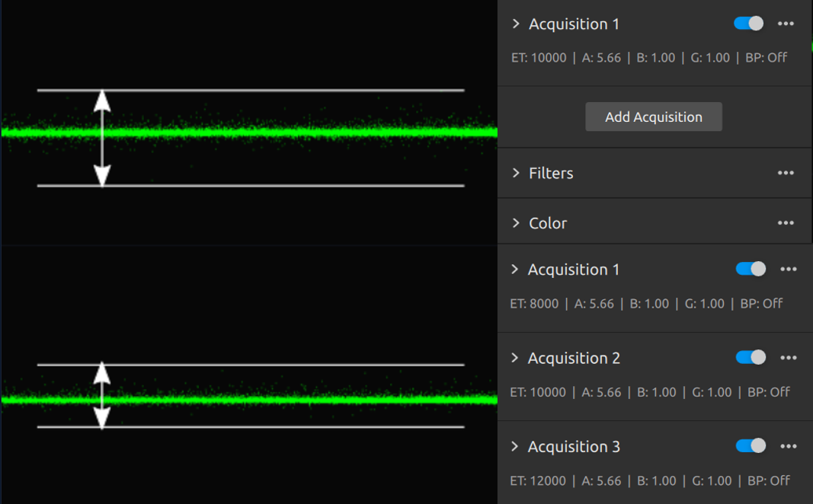Click the Add Acquisition button
Screen dimensions: 813x504
tap(653, 117)
